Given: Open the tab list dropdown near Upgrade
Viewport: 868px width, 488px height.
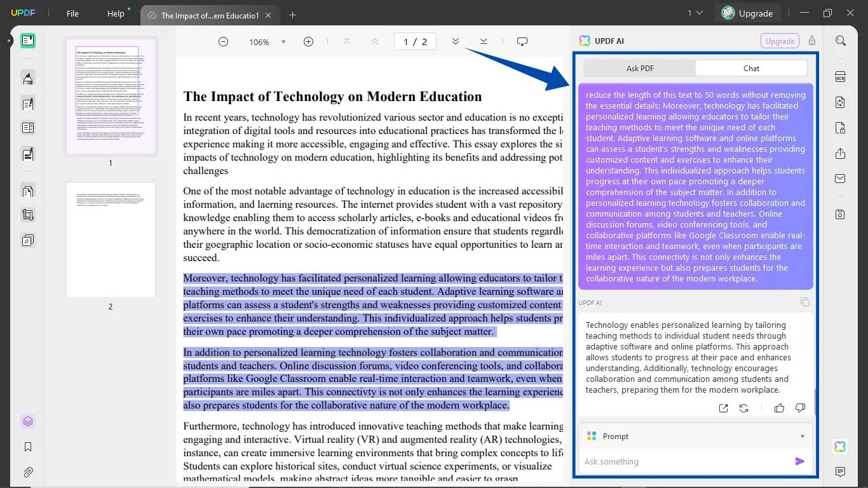Looking at the screenshot, I should 696,12.
